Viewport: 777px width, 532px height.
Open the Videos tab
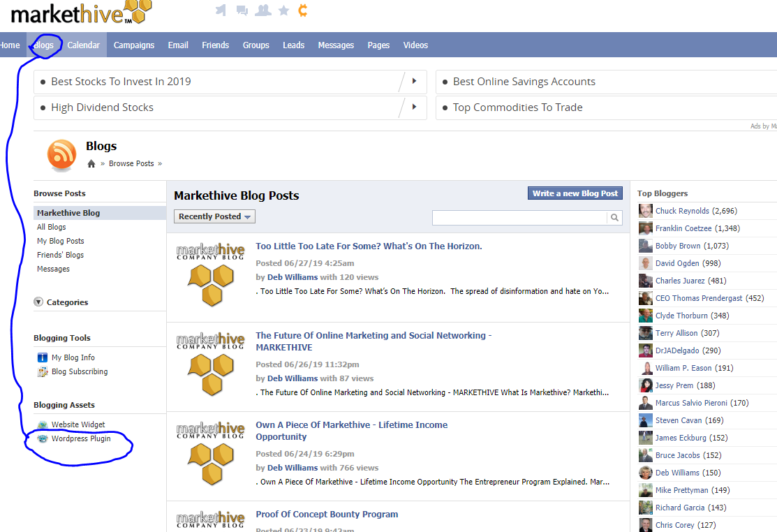pos(415,45)
